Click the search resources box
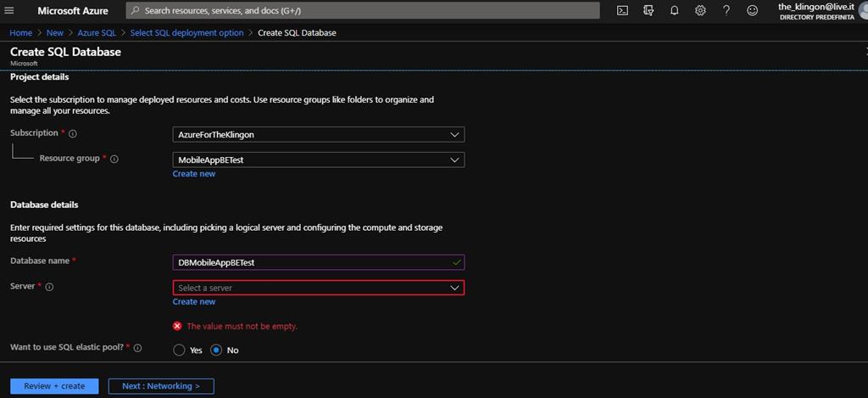The image size is (868, 398). click(363, 10)
